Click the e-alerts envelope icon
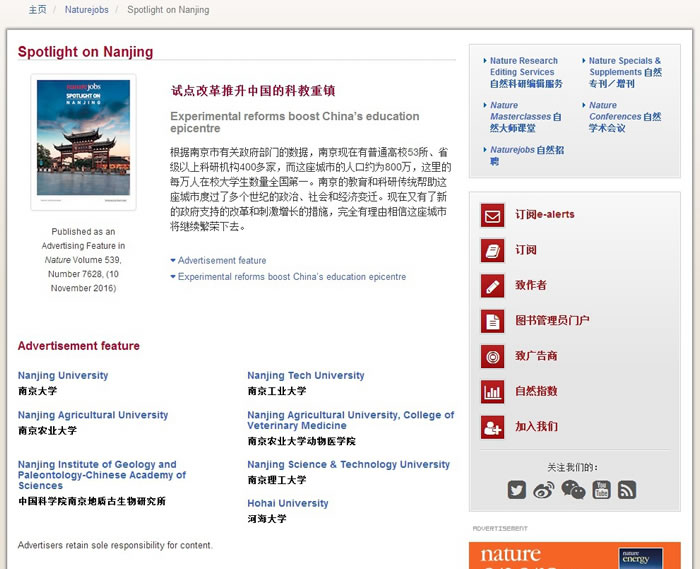 [x=492, y=215]
